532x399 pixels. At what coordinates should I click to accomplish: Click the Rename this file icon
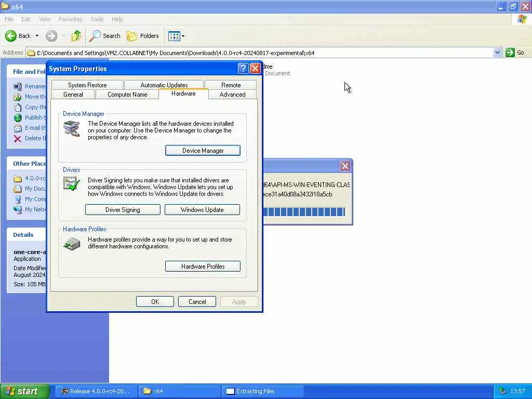pos(18,87)
